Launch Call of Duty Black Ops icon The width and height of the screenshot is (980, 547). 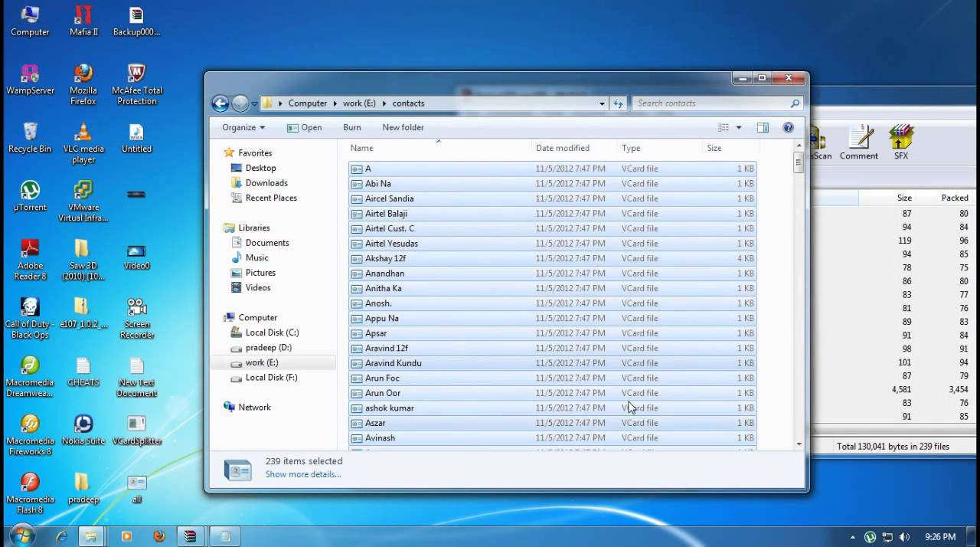coord(30,318)
